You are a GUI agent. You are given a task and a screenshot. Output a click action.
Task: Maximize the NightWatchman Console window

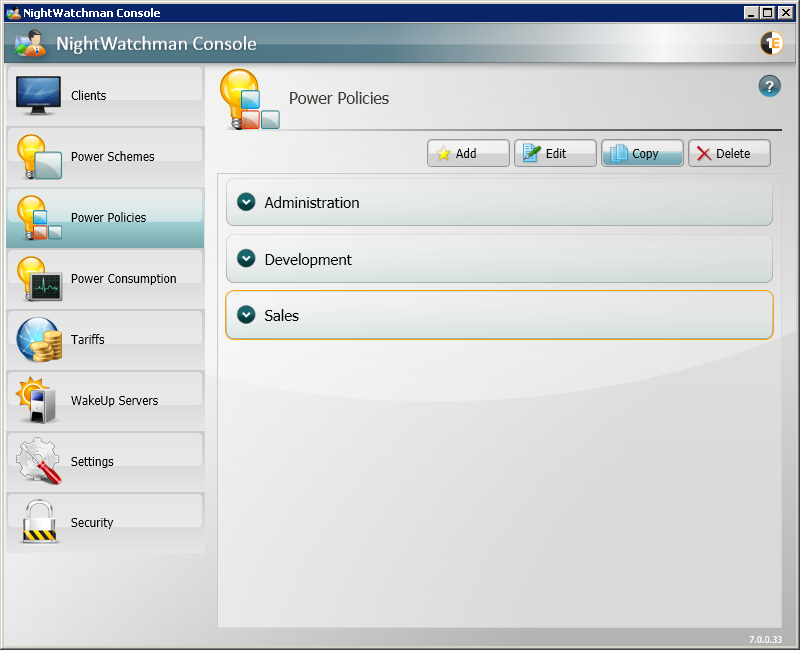[767, 12]
